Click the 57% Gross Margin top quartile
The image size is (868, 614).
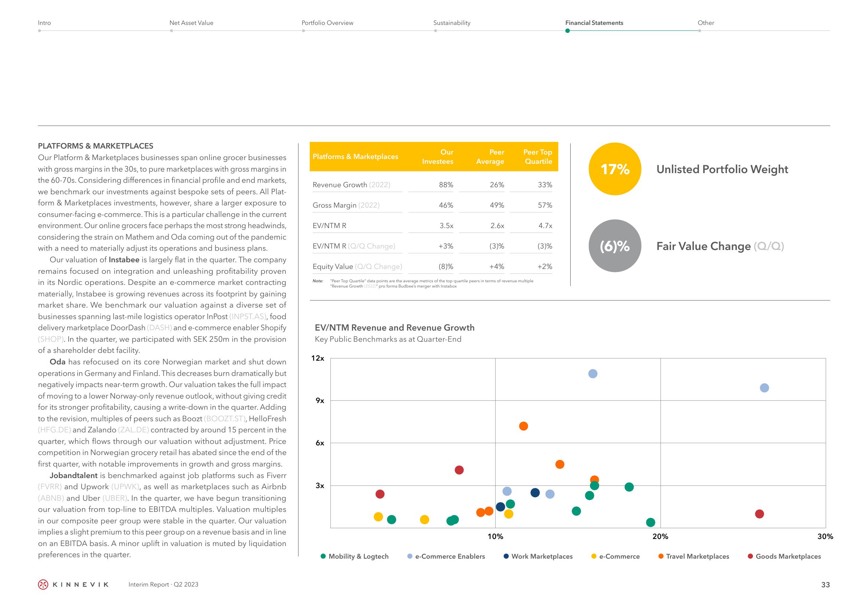[x=545, y=205]
